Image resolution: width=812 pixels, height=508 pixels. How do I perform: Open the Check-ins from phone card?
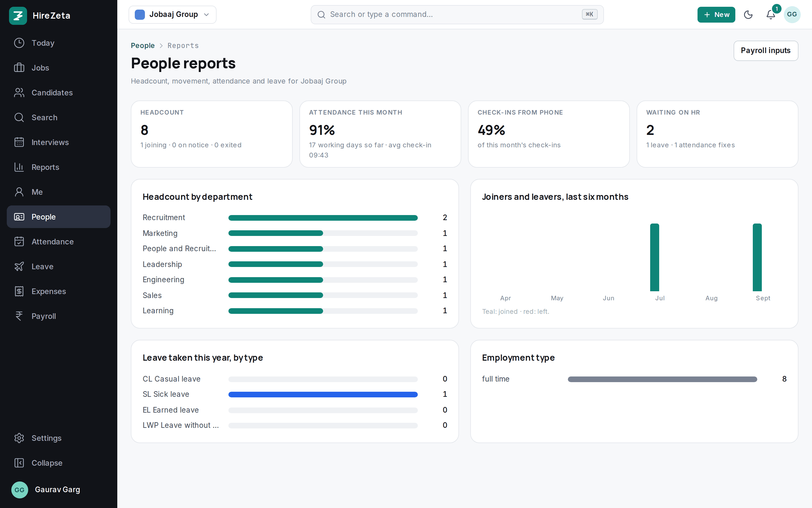[x=549, y=134]
